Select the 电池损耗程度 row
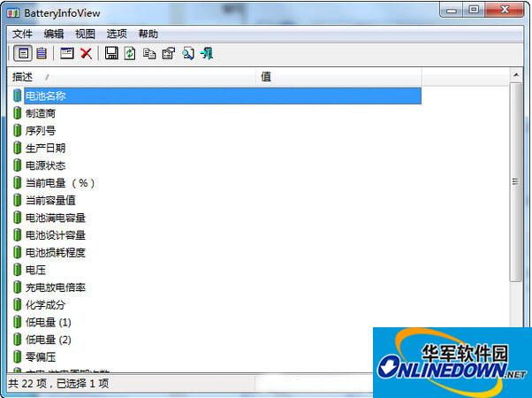Viewport: 532px width, 398px height. 217,252
